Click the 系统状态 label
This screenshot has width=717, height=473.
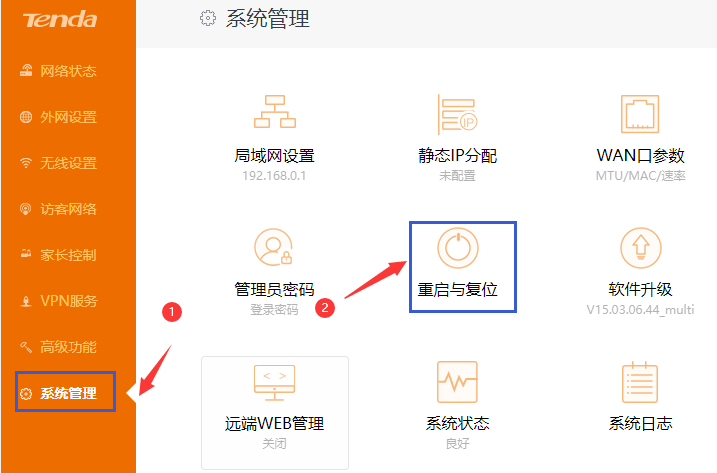click(x=457, y=424)
